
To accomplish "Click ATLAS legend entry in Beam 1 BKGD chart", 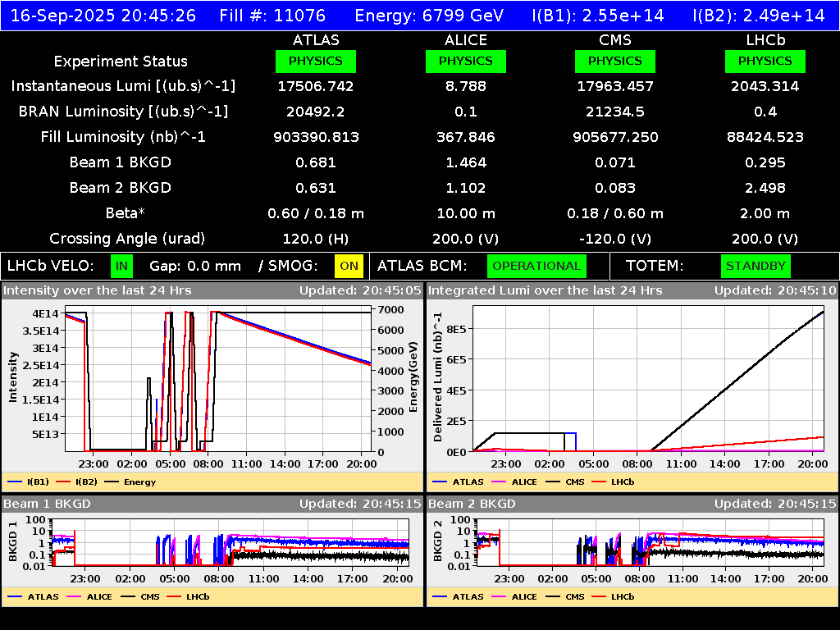I will click(33, 596).
